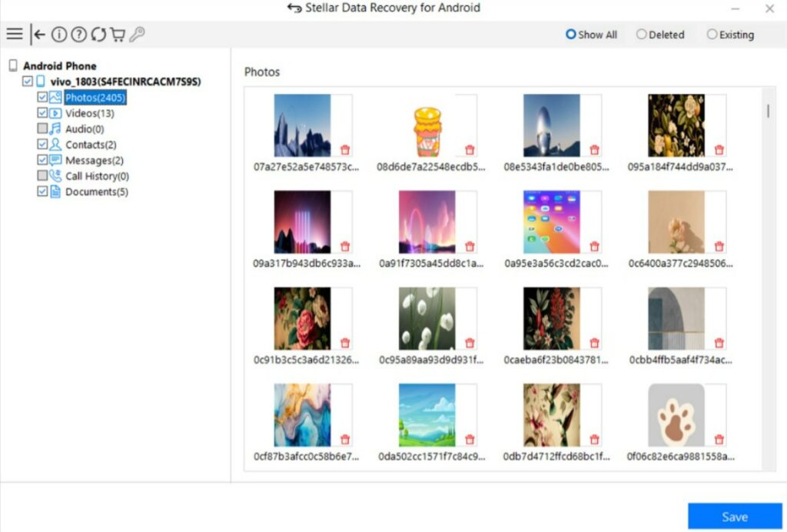Open the help question mark icon
Image resolution: width=787 pixels, height=532 pixels.
[79, 34]
